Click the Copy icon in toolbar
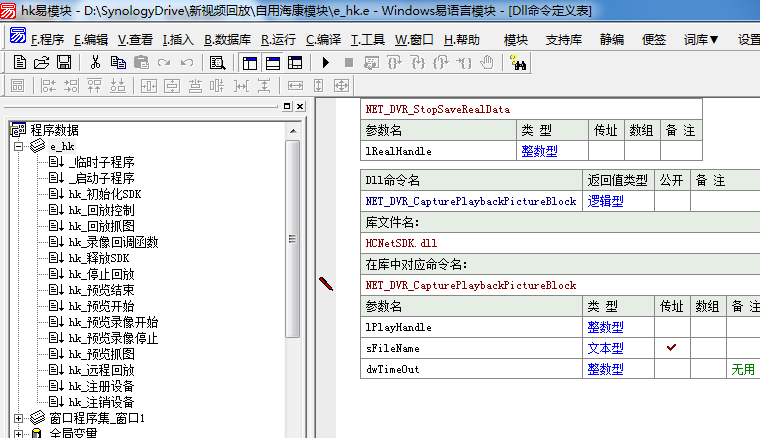 coord(118,62)
